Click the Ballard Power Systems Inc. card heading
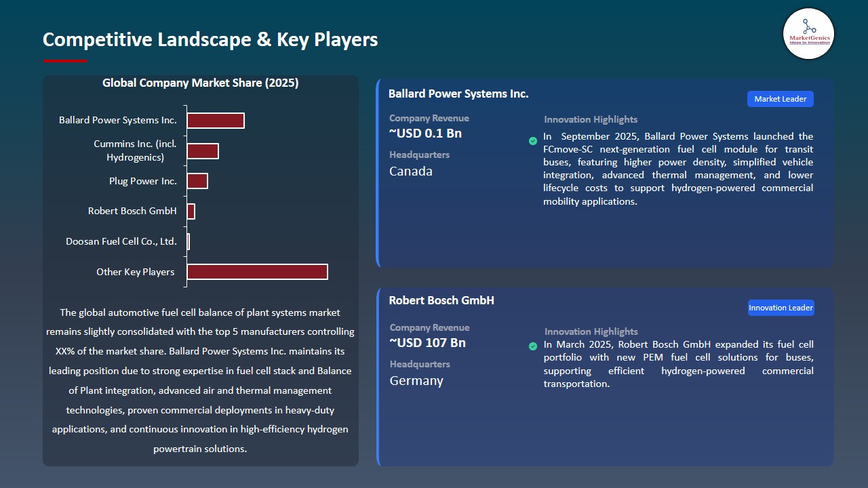This screenshot has height=488, width=868. pyautogui.click(x=458, y=94)
